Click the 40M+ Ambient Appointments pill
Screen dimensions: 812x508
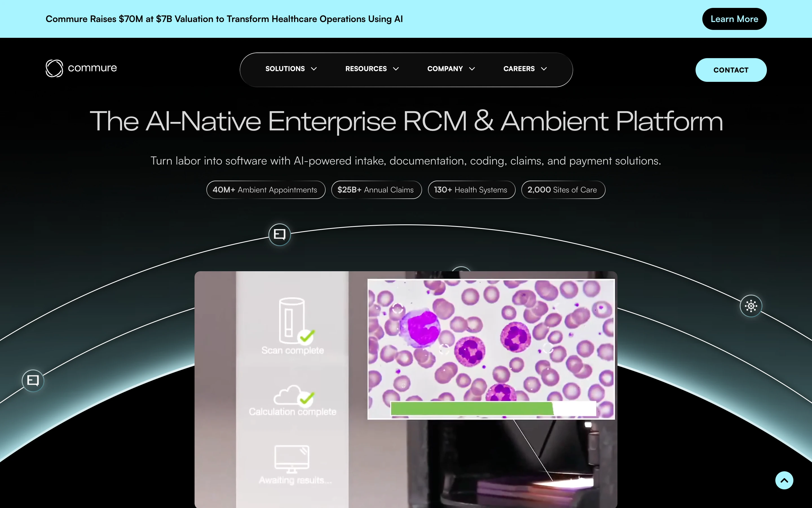tap(266, 190)
